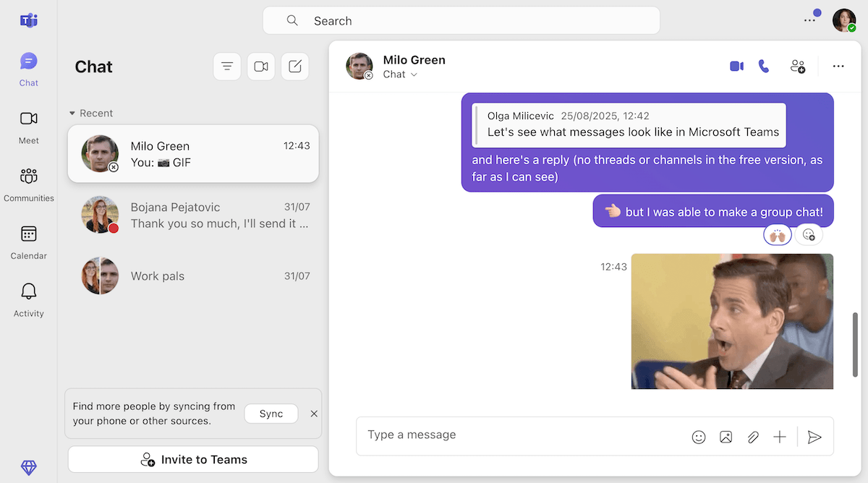Click the 'You: GIF' preview text
Image resolution: width=868 pixels, height=483 pixels.
(161, 163)
